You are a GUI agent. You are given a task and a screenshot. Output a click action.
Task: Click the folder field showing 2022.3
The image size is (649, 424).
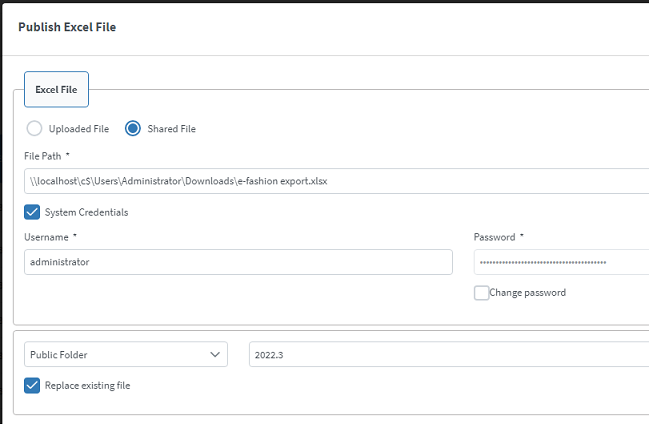(x=449, y=354)
